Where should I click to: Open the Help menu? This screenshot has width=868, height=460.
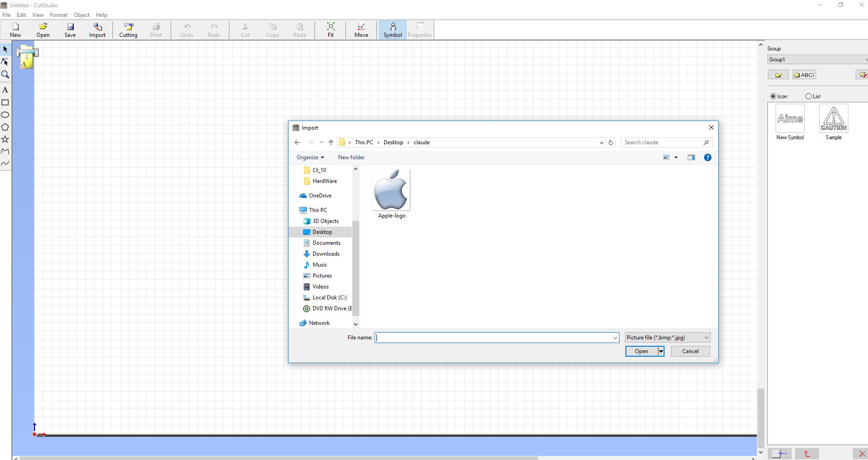tap(102, 15)
